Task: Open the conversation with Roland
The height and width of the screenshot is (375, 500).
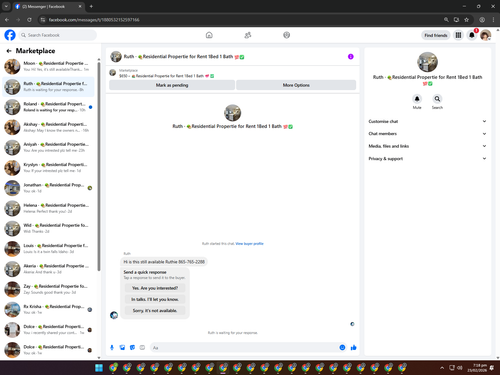Action: pyautogui.click(x=48, y=107)
